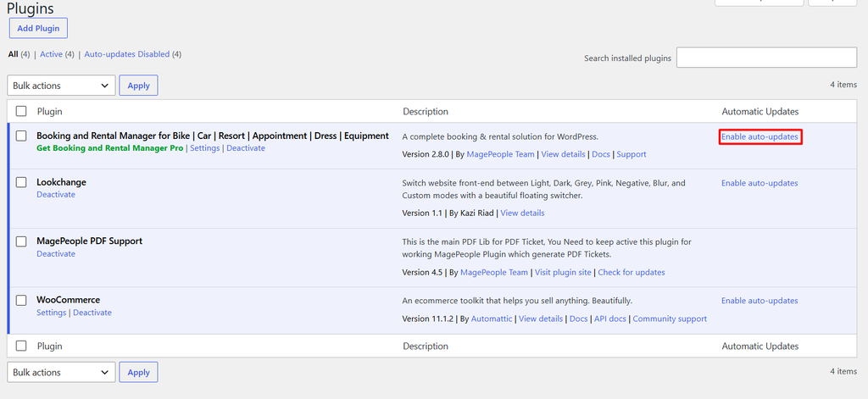This screenshot has width=868, height=399.
Task: Check the Booking and Rental Manager checkbox
Action: click(21, 136)
